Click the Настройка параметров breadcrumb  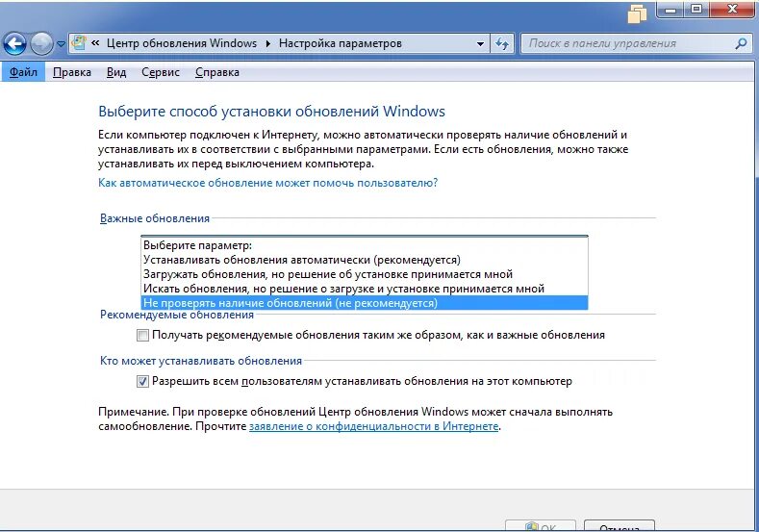pos(341,43)
